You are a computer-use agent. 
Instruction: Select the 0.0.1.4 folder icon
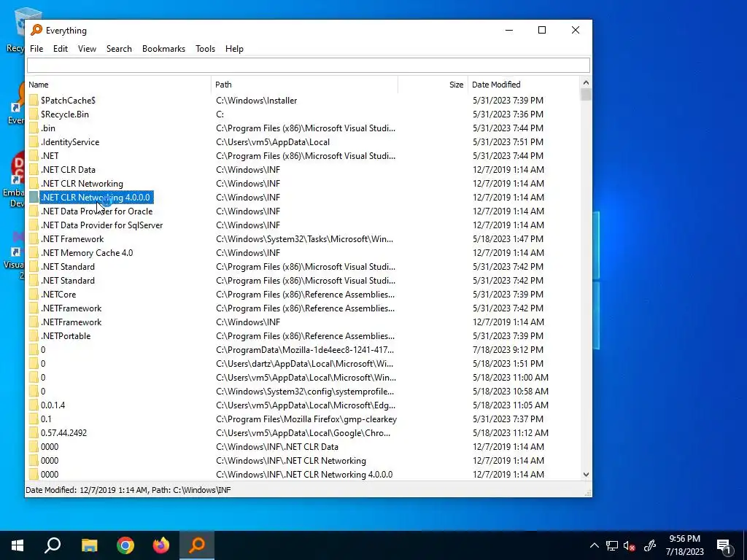(34, 405)
